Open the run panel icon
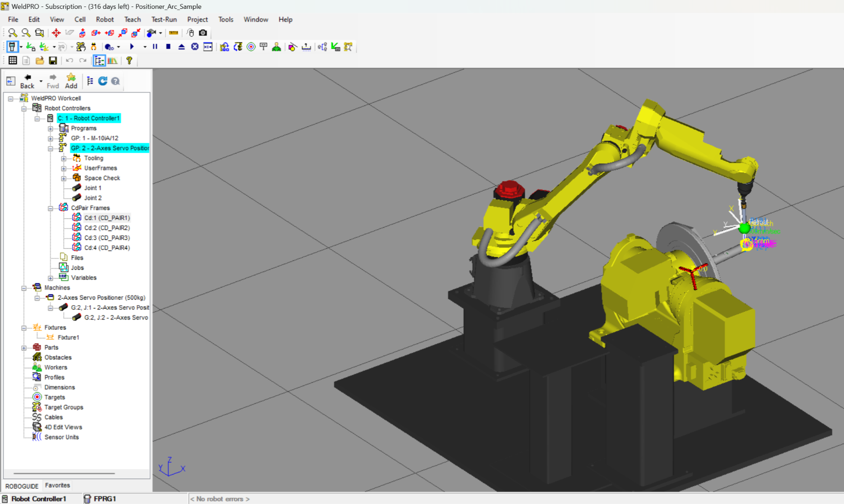 [x=208, y=47]
